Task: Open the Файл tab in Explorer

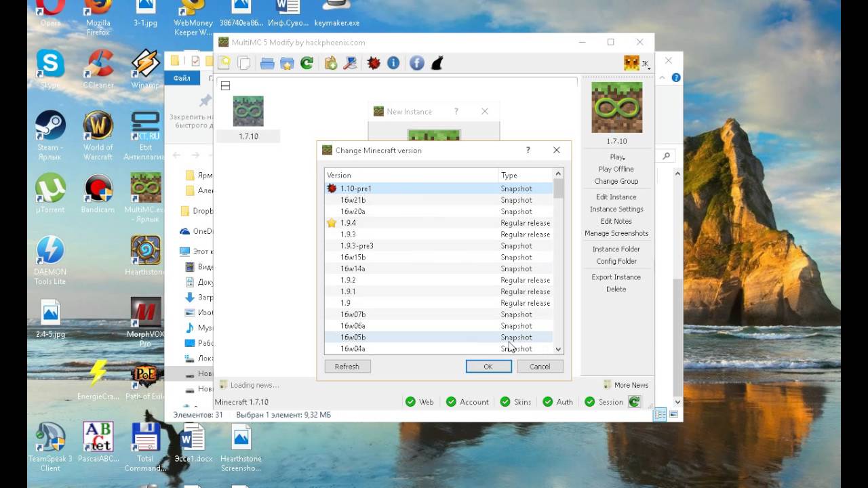Action: click(182, 78)
